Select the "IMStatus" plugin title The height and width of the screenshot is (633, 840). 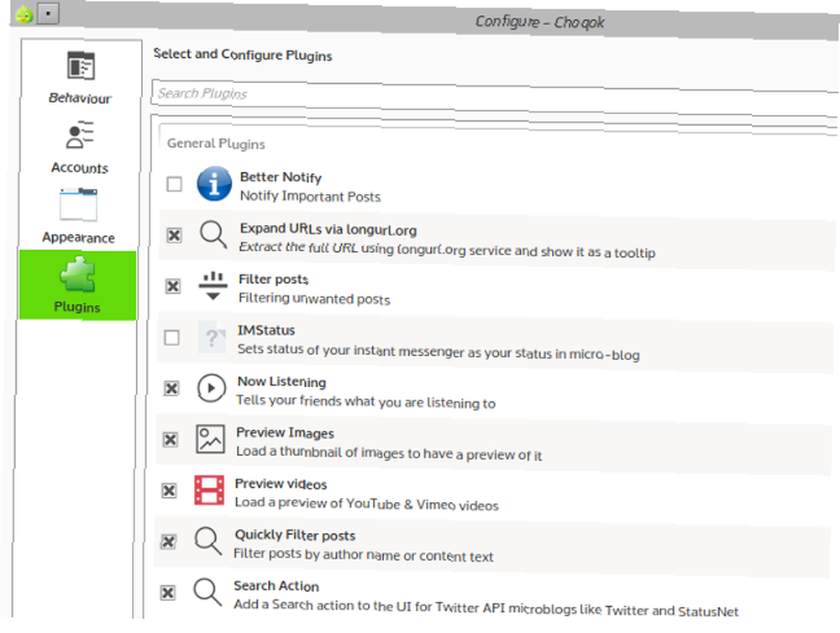[x=266, y=330]
